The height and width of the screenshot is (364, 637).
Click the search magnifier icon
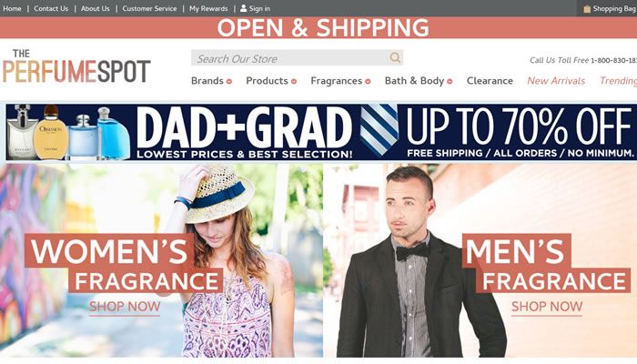click(395, 57)
